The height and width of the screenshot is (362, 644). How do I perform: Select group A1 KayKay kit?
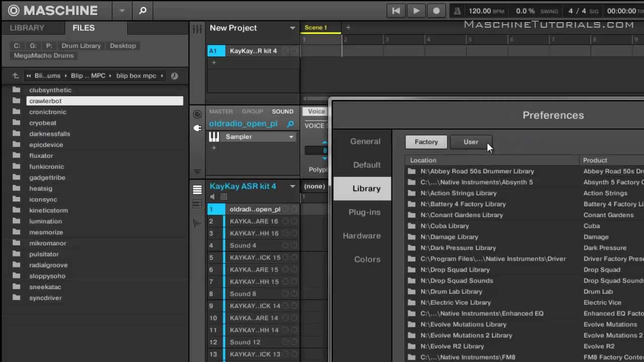coord(253,51)
